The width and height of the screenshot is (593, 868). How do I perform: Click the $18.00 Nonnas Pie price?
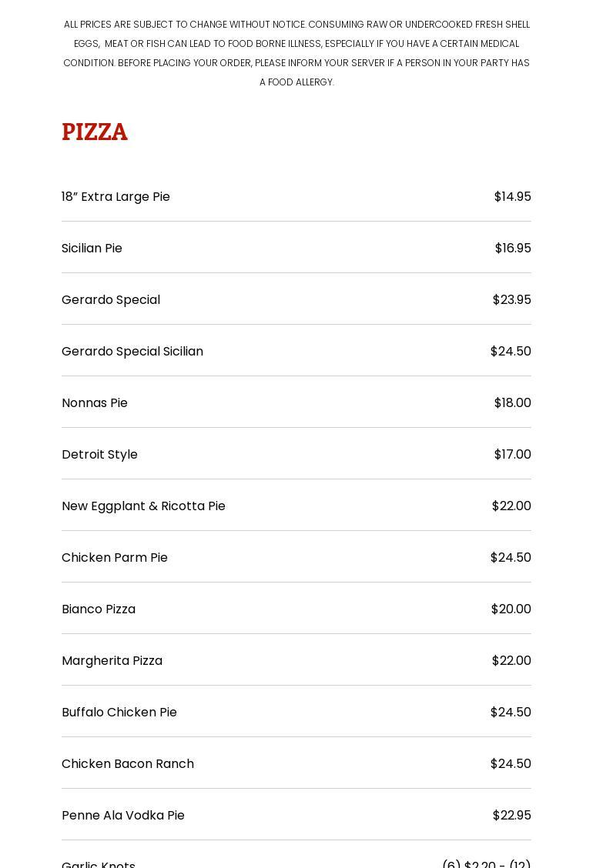pos(512,403)
